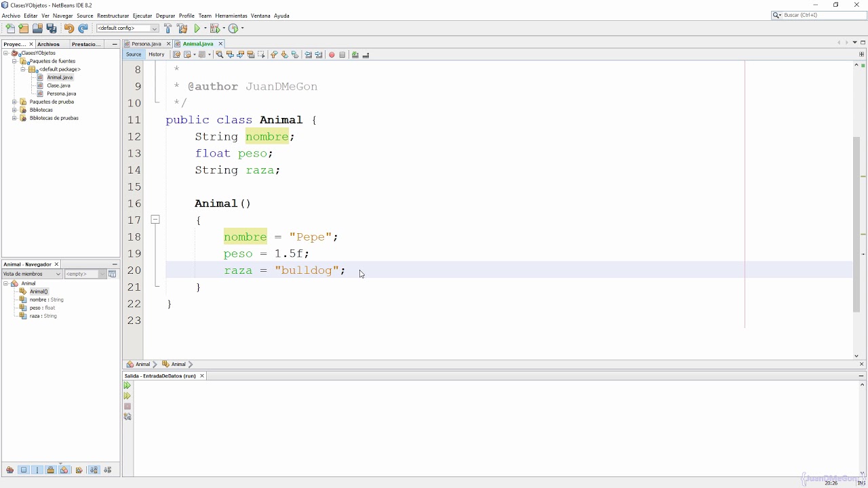The width and height of the screenshot is (868, 488).
Task: Toggle Rectangular Selection in editor toolbar
Action: (261, 55)
